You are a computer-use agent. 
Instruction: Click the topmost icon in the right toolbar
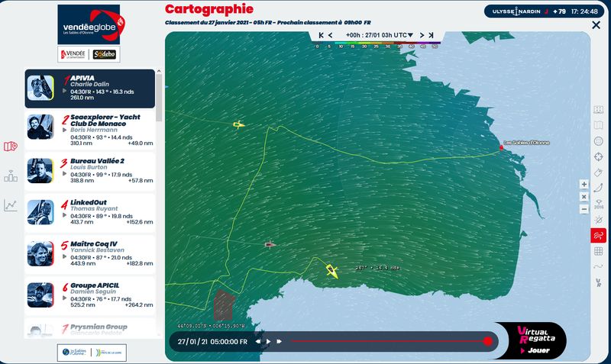(598, 109)
